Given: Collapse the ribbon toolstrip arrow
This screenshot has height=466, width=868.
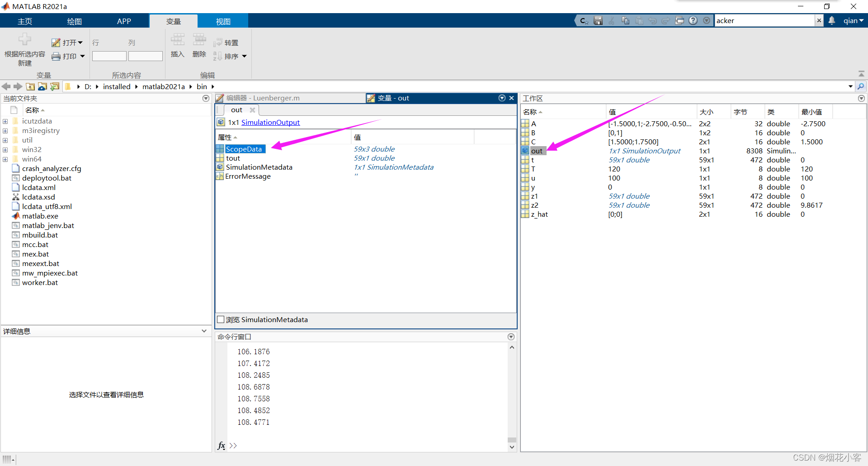Looking at the screenshot, I should click(861, 74).
